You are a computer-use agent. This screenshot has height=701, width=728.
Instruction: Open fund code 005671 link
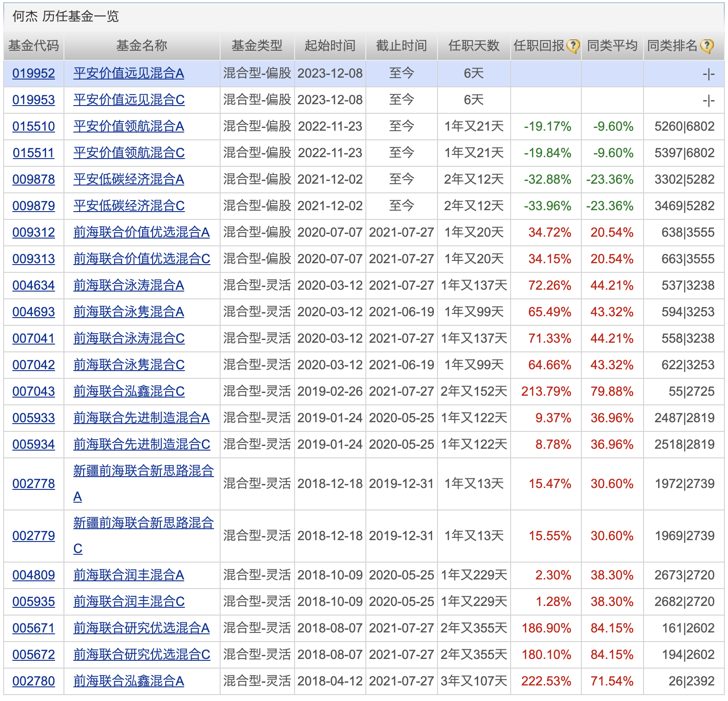(34, 628)
